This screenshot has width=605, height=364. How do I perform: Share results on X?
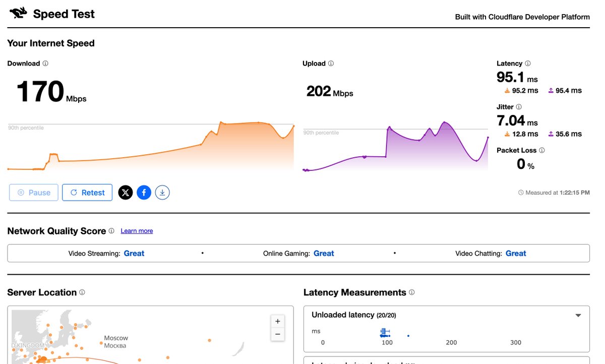126,193
